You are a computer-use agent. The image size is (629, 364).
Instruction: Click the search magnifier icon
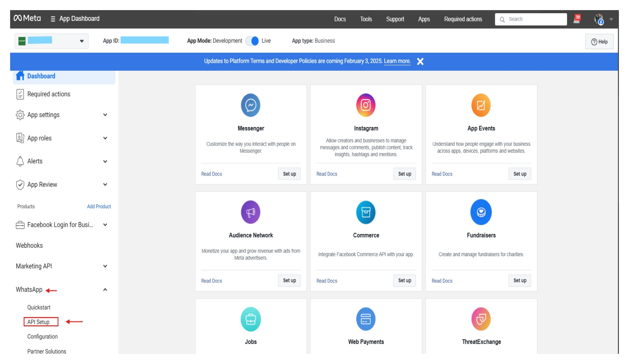click(502, 20)
